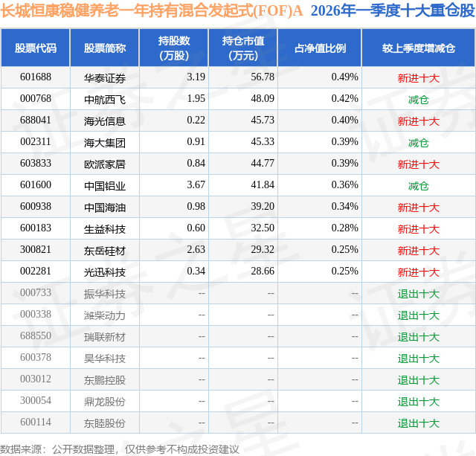This screenshot has width=476, height=456.
Task: Click 新进十大 in the 海光信息 row
Action: [x=419, y=121]
